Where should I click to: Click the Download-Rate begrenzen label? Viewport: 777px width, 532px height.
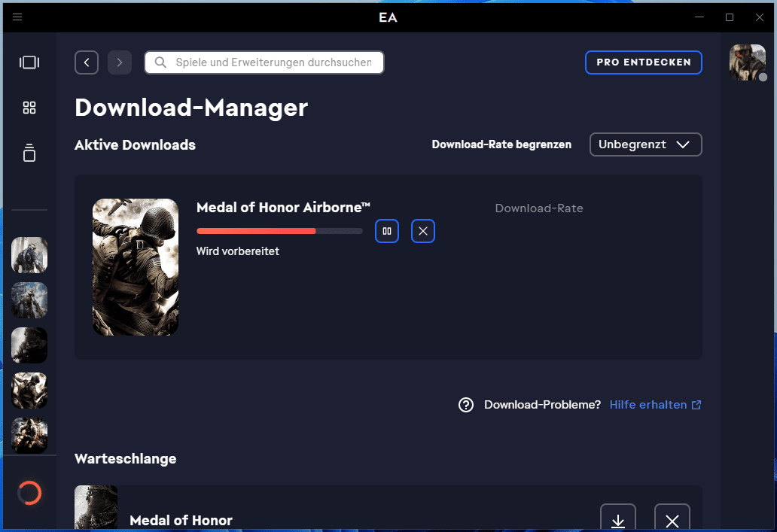point(501,144)
